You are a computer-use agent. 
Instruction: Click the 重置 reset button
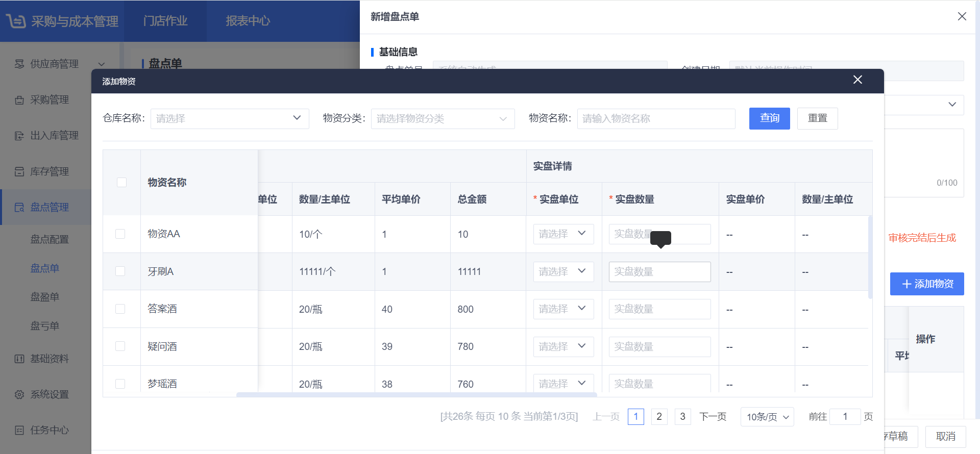pos(817,118)
